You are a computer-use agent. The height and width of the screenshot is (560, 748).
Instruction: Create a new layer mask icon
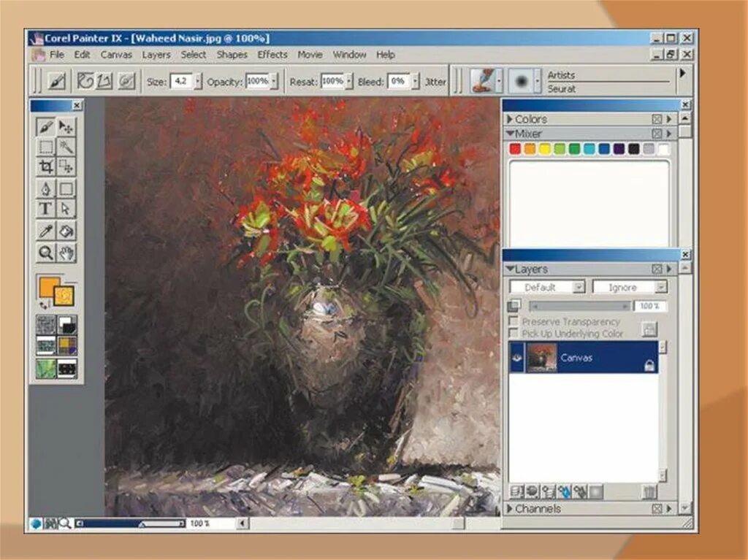click(596, 492)
